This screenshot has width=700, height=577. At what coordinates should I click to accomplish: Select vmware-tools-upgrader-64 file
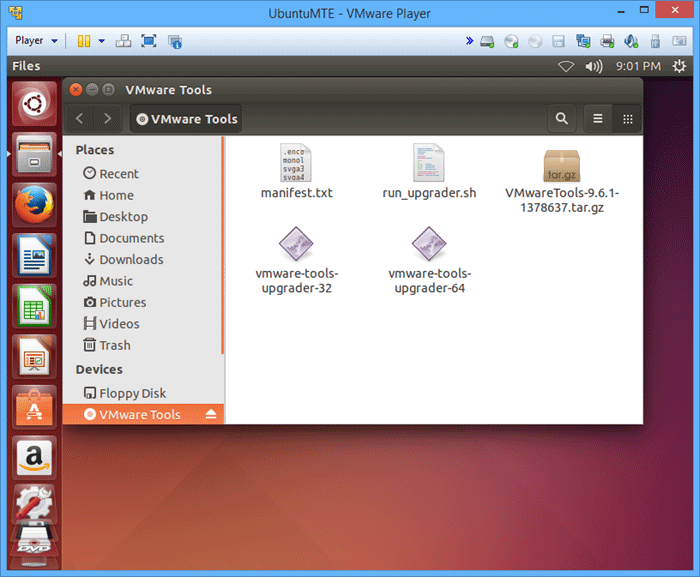point(429,260)
